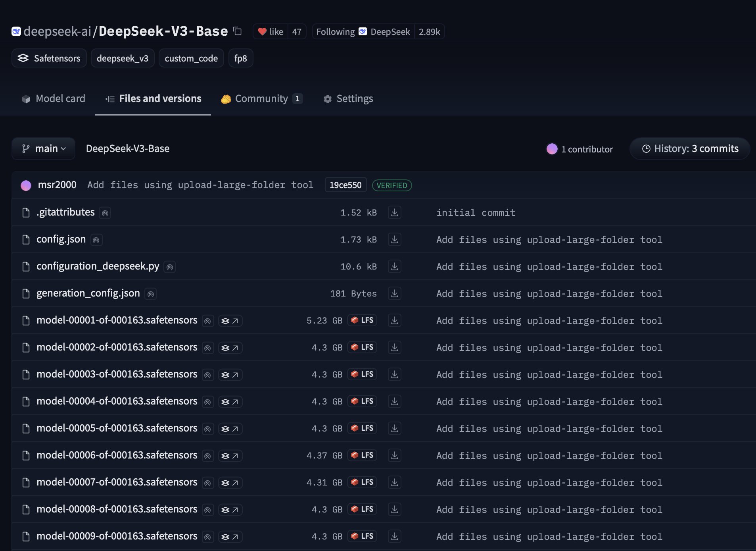Open model-00005-of-000163.safetensors

click(117, 428)
